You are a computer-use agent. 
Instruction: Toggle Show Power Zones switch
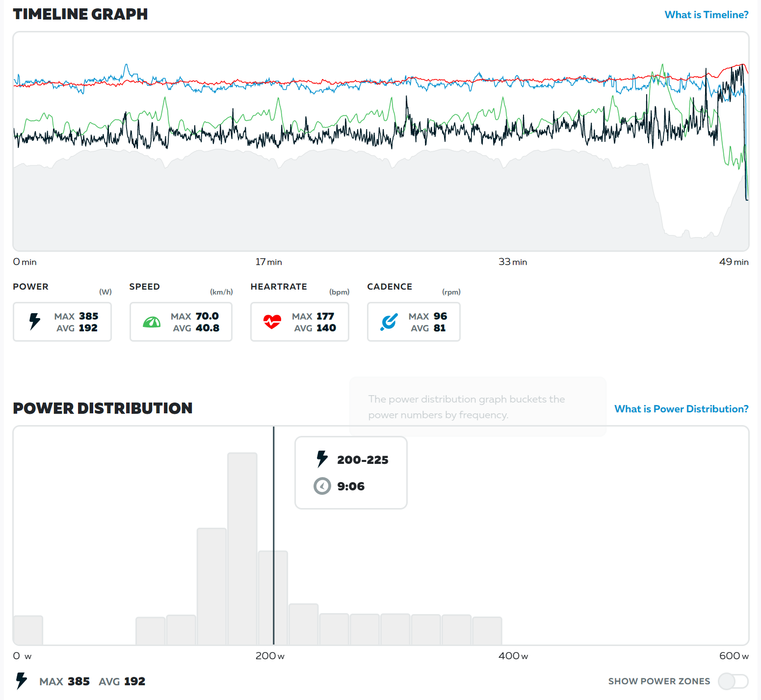733,681
